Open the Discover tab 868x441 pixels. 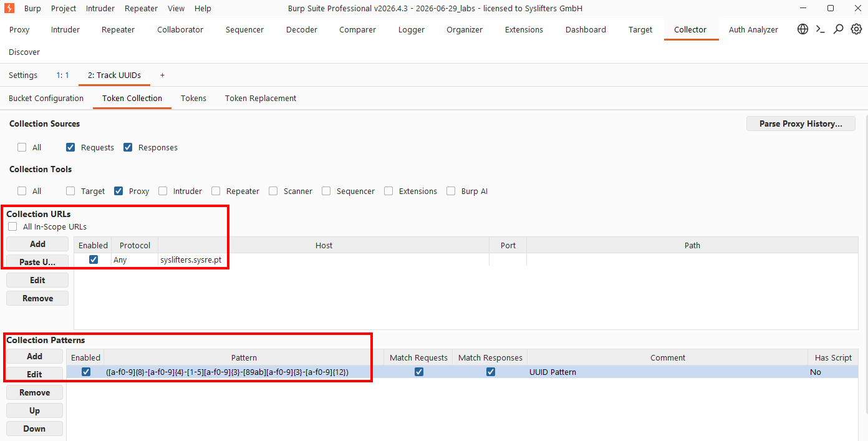pos(24,52)
